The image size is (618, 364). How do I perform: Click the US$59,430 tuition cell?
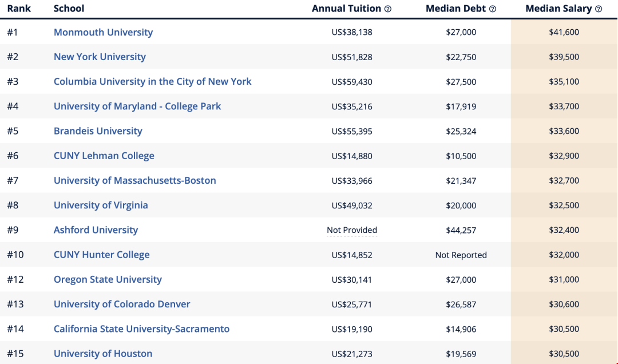point(352,82)
